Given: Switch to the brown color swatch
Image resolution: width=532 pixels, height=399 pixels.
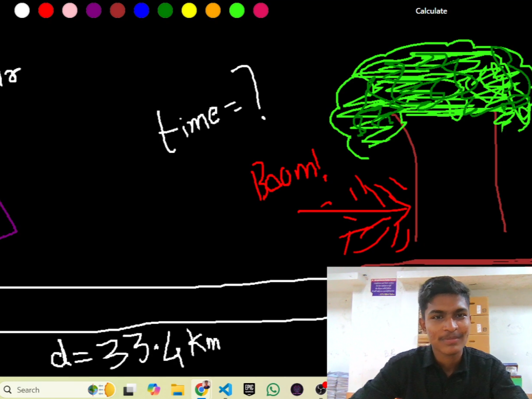Looking at the screenshot, I should 118,10.
